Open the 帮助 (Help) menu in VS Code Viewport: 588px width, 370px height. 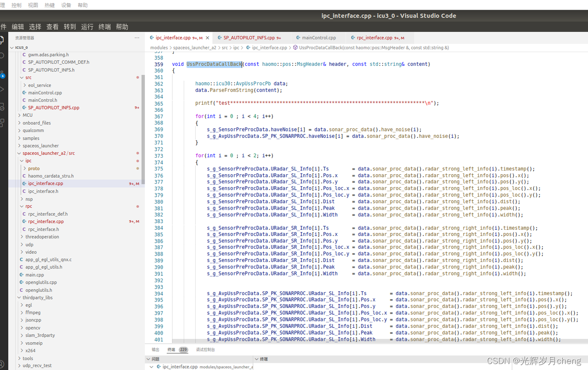[x=122, y=27]
